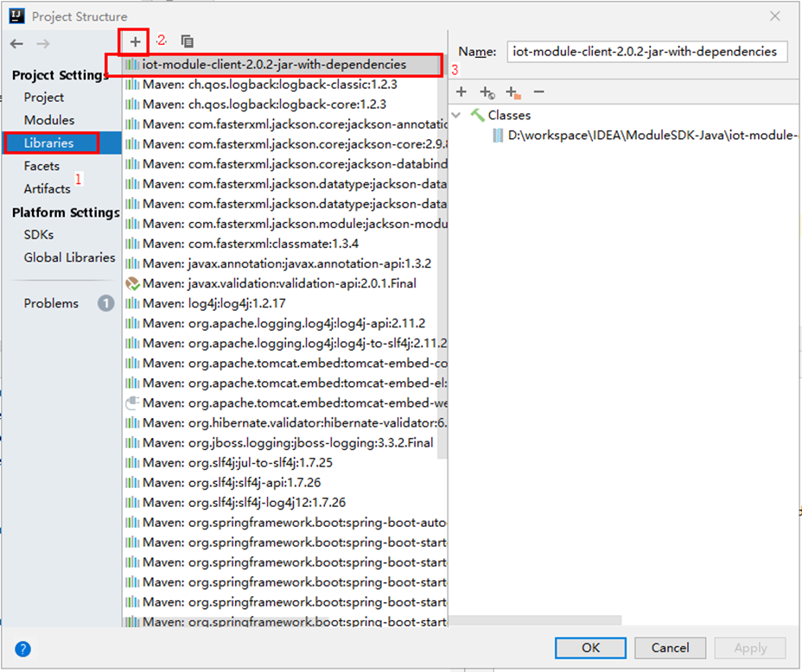Collapse the Classes tree node

click(456, 115)
